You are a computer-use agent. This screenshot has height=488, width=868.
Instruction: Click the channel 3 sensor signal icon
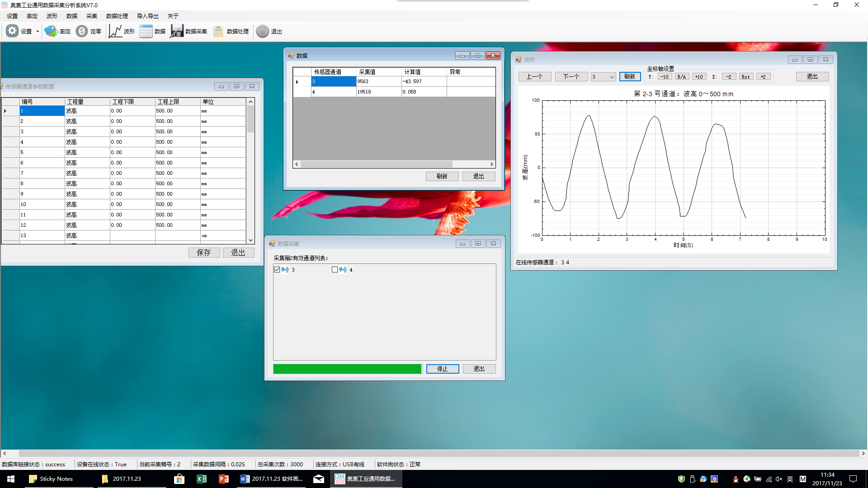click(285, 270)
